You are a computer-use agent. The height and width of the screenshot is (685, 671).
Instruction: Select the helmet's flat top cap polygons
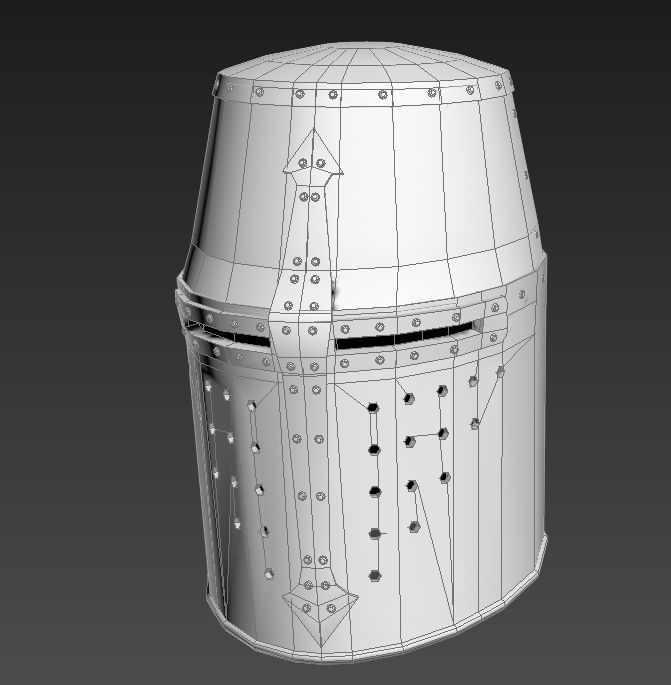365,63
